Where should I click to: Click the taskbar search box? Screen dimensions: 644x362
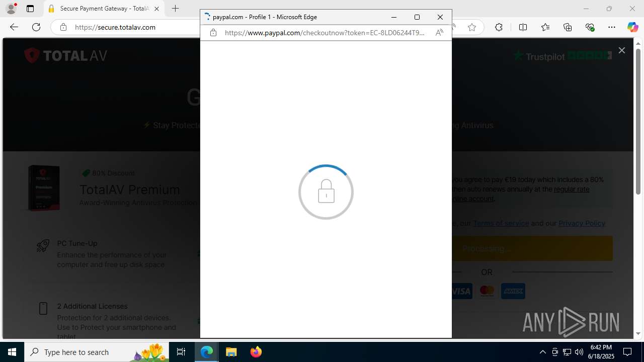click(97, 352)
